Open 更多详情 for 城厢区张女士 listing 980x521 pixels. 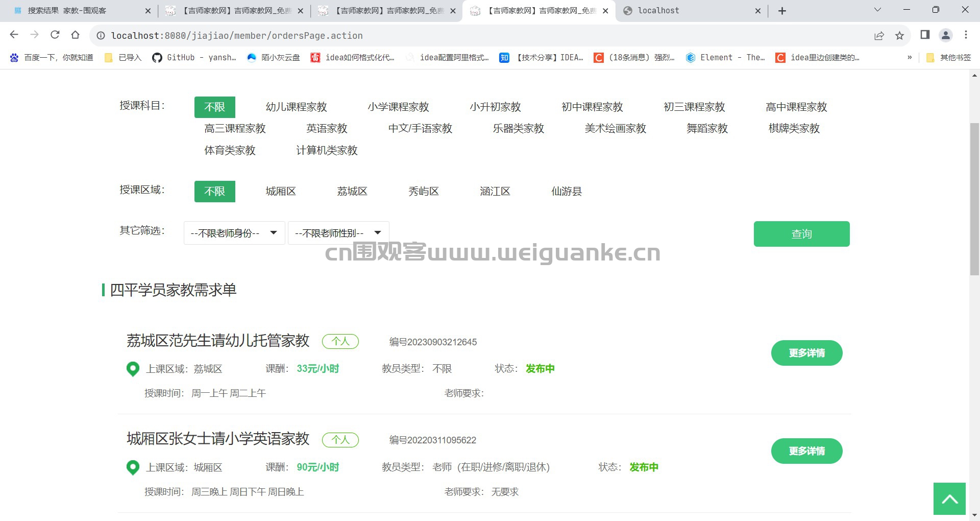(x=806, y=451)
